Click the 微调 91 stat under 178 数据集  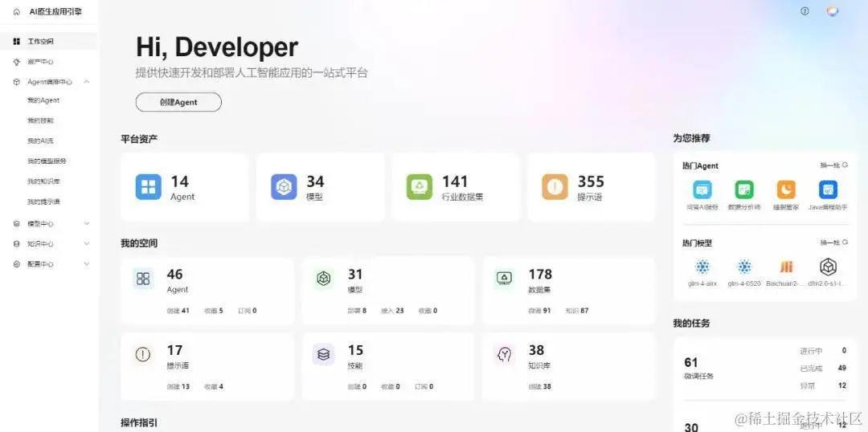click(540, 311)
